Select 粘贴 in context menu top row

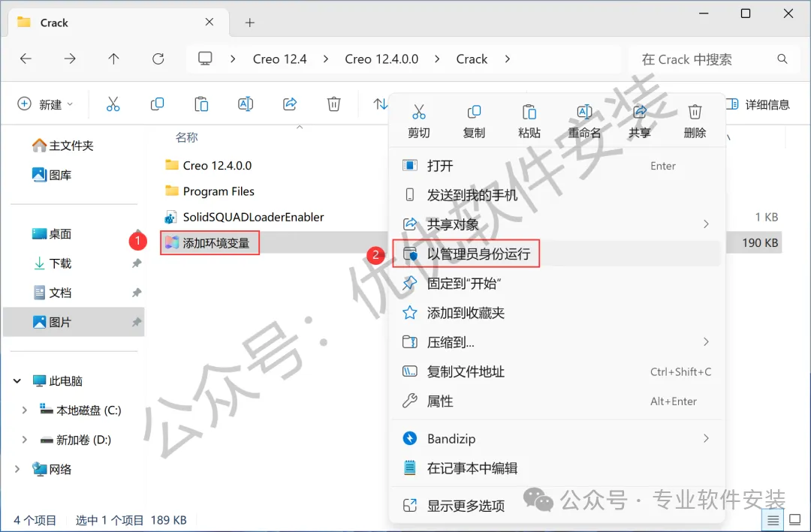(529, 122)
